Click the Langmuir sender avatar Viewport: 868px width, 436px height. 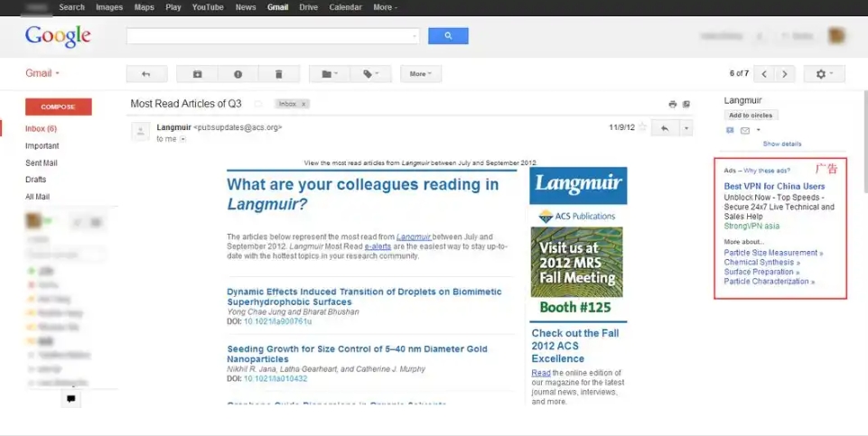click(141, 132)
